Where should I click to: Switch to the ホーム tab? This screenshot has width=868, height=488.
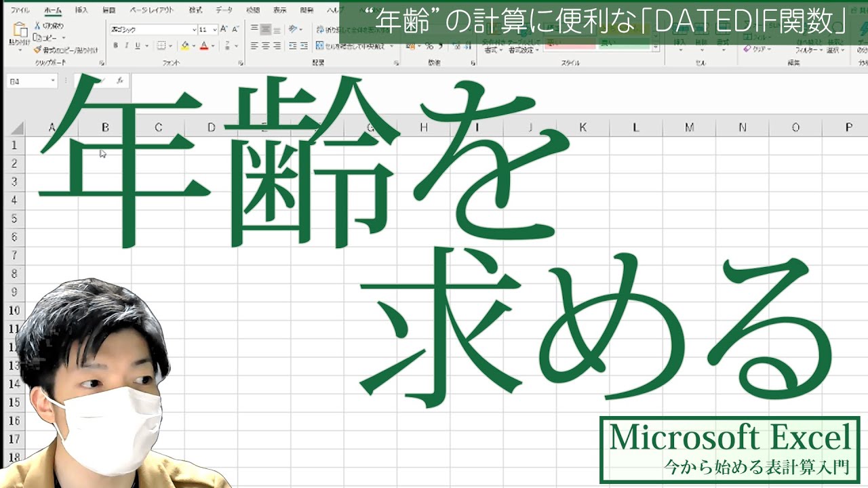[x=52, y=10]
